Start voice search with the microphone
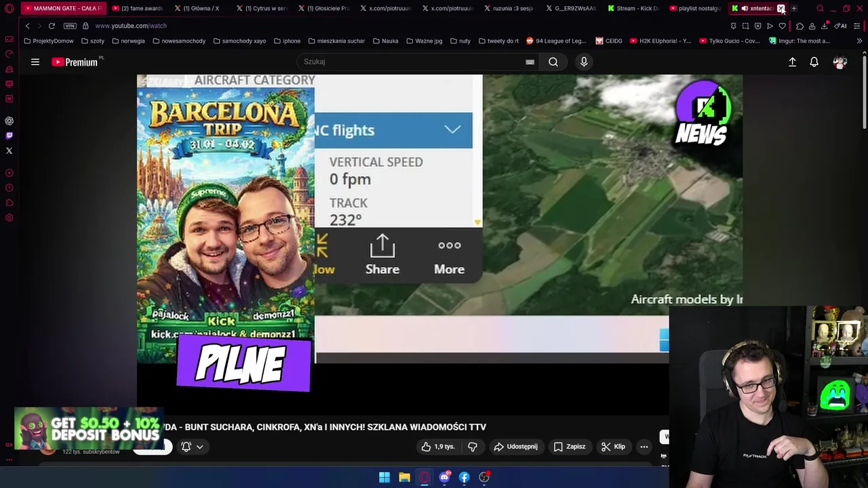Image resolution: width=868 pixels, height=488 pixels. coord(584,62)
